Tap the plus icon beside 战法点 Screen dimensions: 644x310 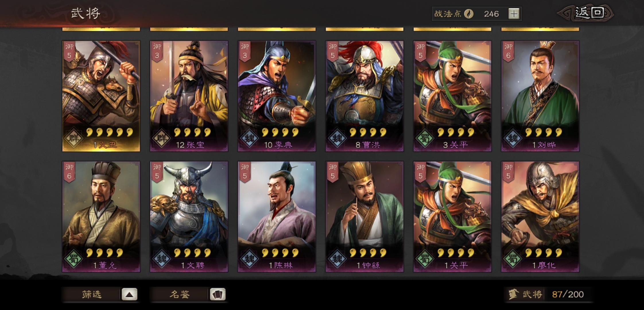coord(514,14)
